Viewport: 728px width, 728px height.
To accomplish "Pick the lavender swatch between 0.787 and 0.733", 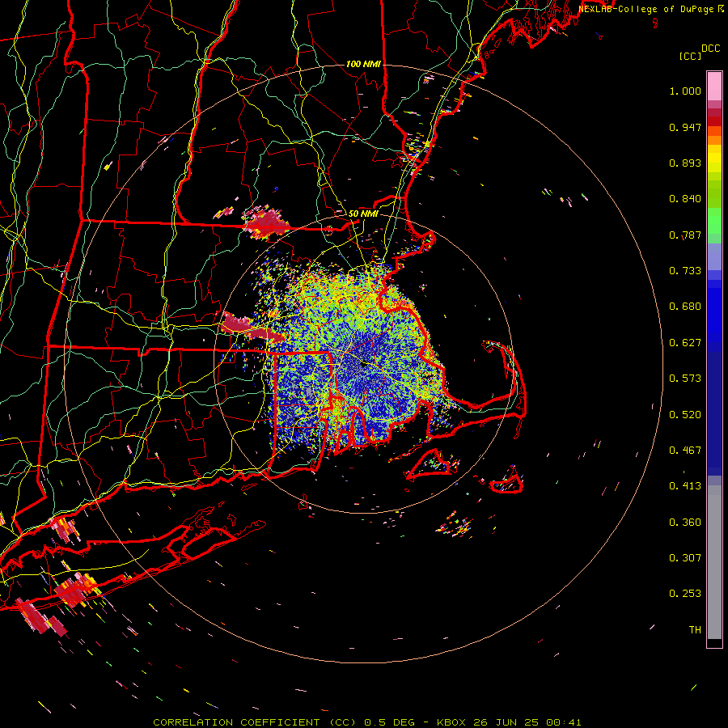I will point(714,256).
